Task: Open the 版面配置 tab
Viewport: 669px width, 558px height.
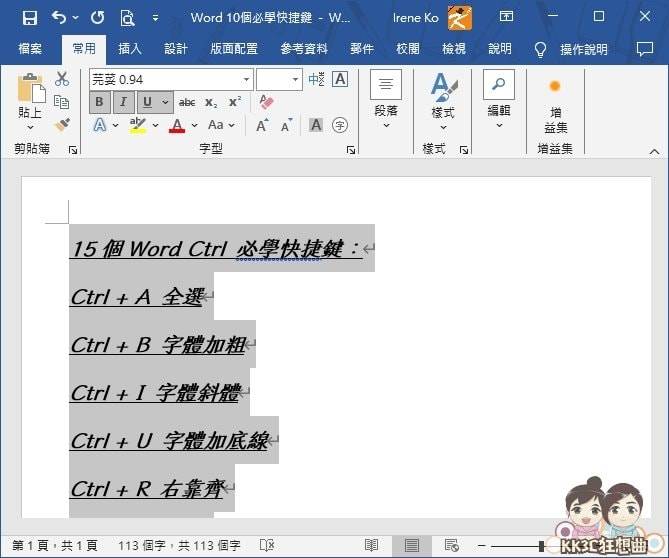Action: pyautogui.click(x=234, y=49)
